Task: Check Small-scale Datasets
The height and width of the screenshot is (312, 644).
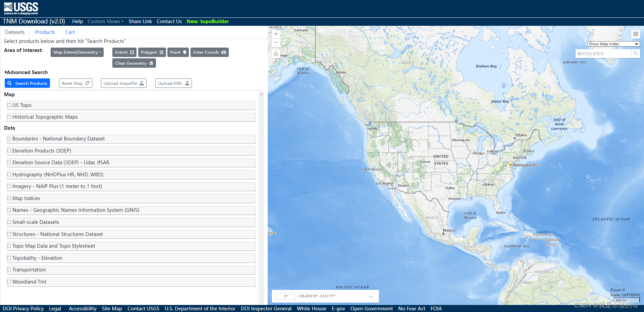Action: tap(9, 222)
